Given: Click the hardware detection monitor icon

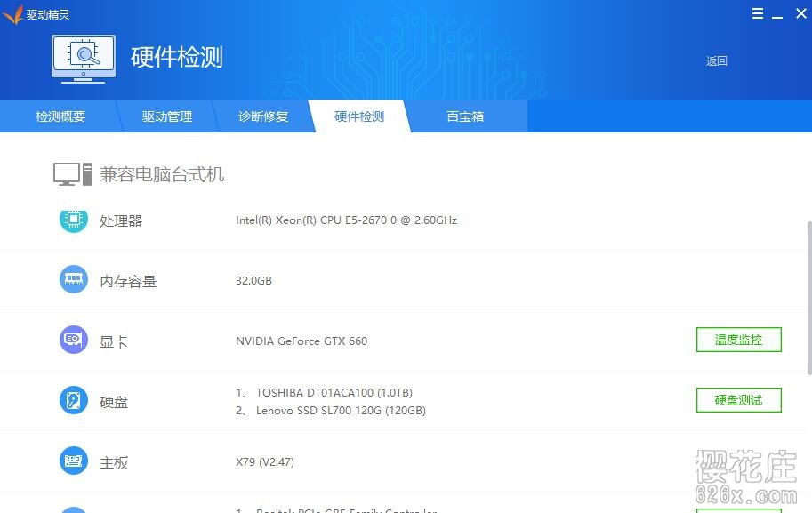Looking at the screenshot, I should (84, 59).
